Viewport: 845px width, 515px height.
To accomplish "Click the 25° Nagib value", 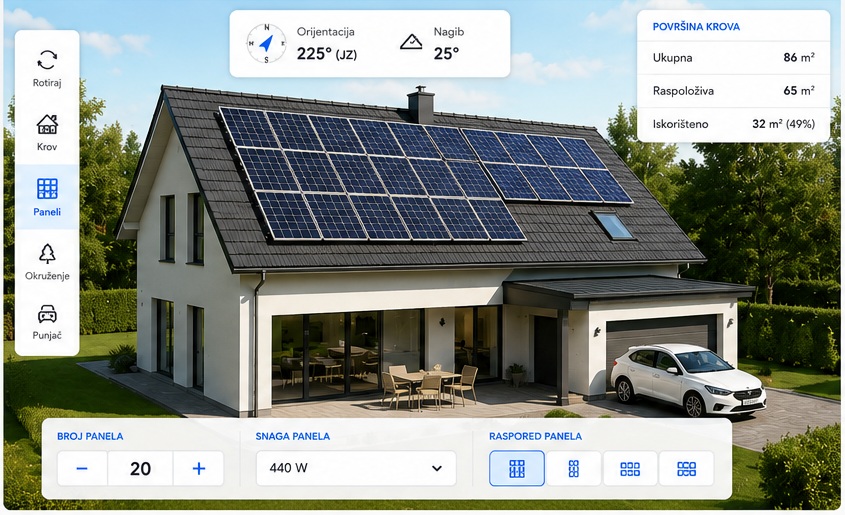I will pyautogui.click(x=446, y=54).
